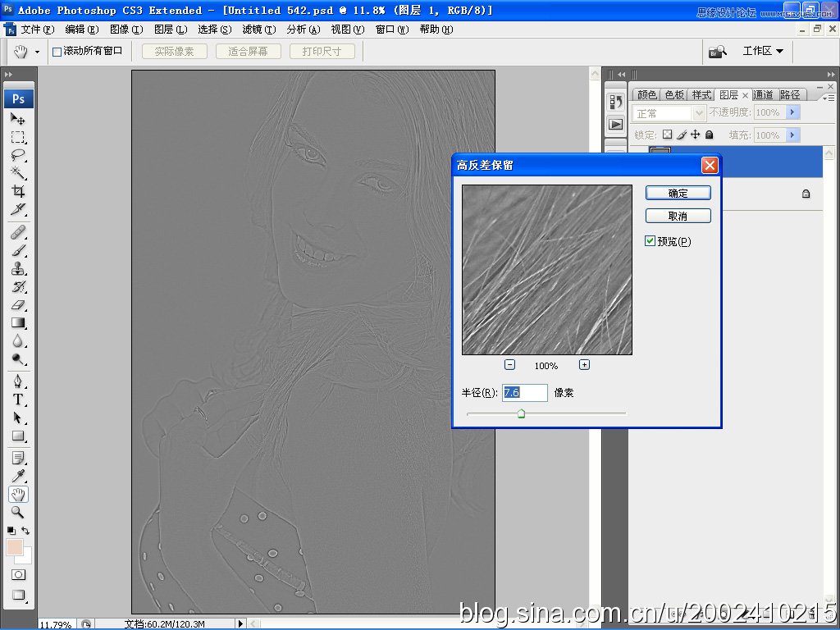Open the 图像(I) menu
This screenshot has height=630, width=840.
pos(126,30)
